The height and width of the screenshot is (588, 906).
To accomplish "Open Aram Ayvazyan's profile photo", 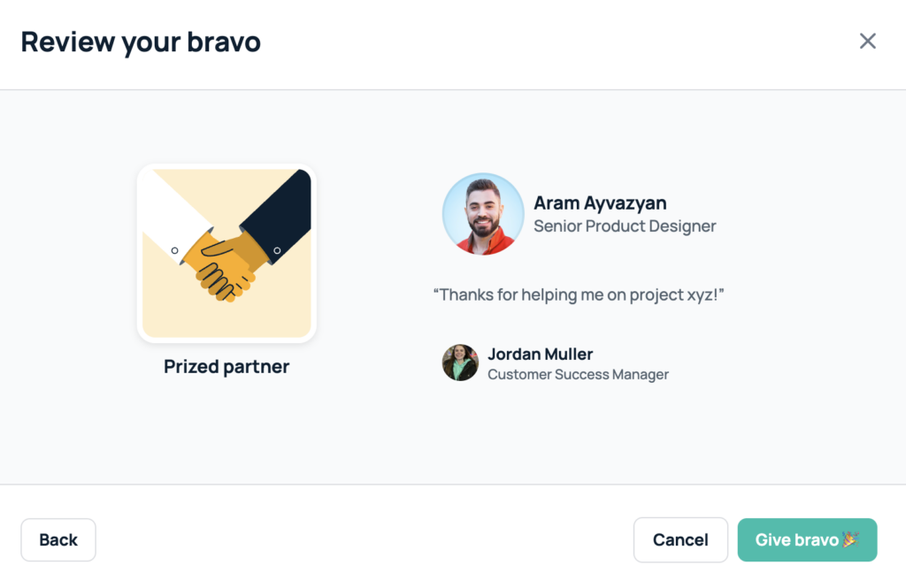I will 483,214.
